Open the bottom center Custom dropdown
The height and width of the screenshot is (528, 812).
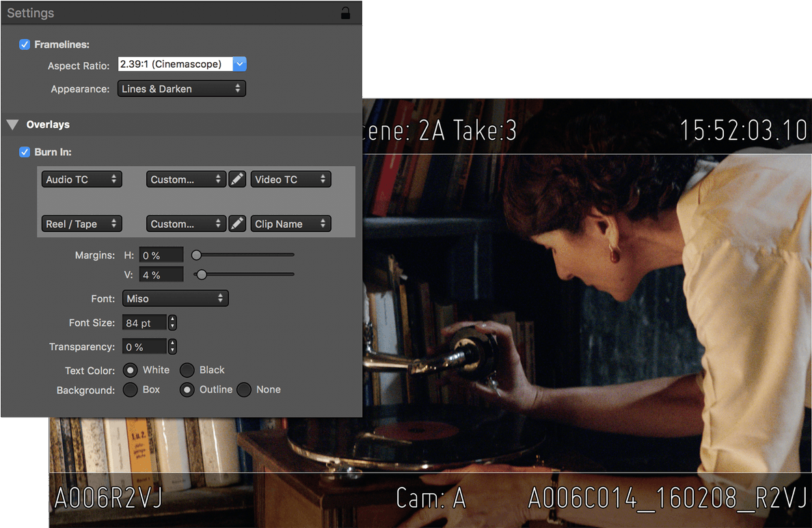tap(187, 224)
